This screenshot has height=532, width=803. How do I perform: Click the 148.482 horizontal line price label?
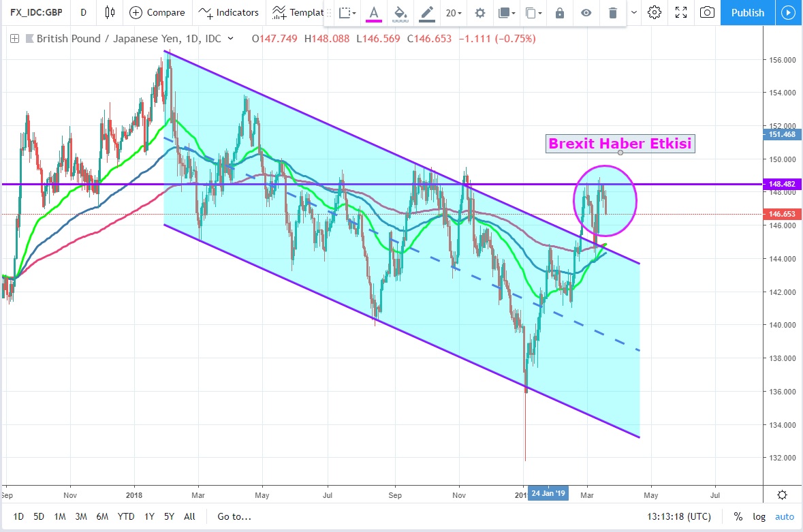(782, 184)
